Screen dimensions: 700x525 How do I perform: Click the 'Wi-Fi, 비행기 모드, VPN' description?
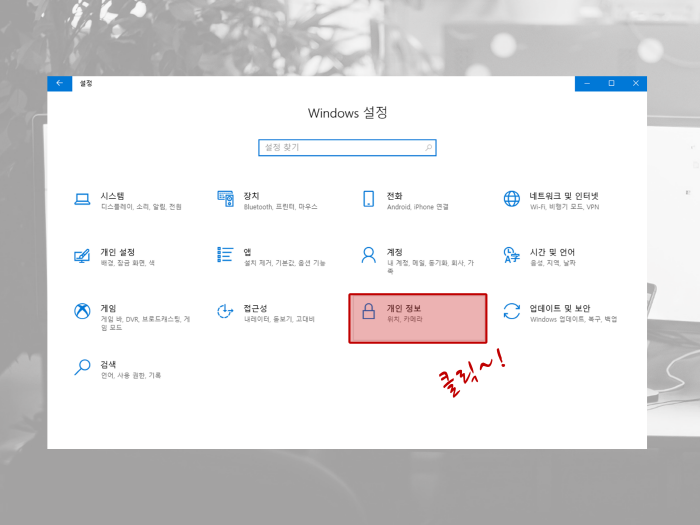point(564,207)
